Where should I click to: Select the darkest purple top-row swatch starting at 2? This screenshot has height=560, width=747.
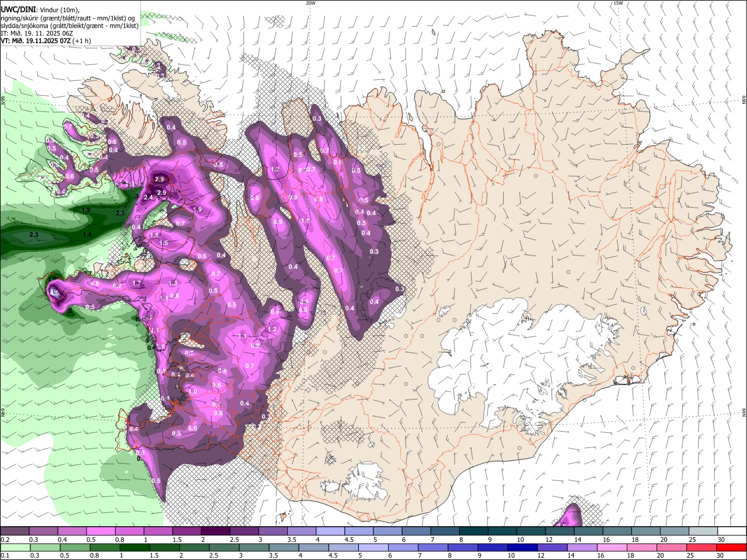pyautogui.click(x=215, y=531)
